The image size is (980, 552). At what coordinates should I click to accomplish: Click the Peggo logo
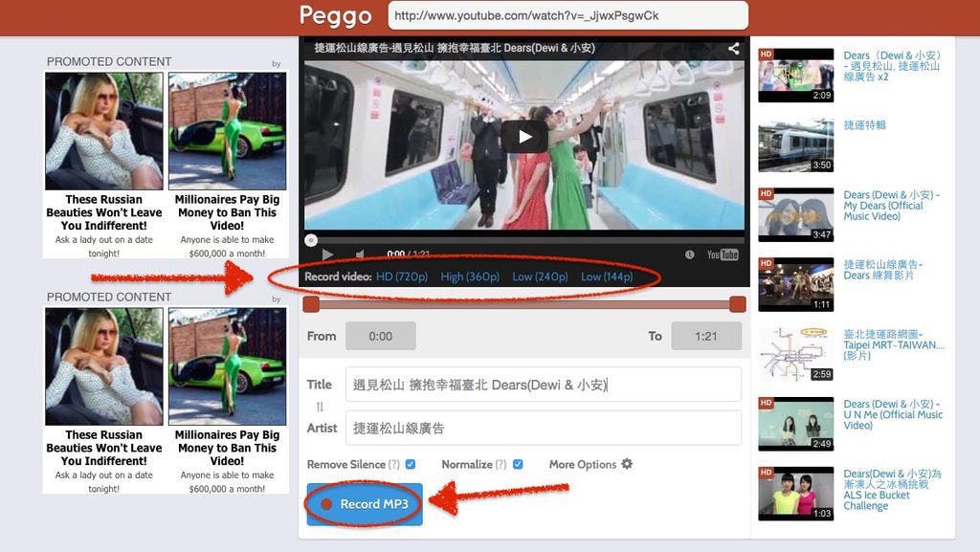click(336, 15)
